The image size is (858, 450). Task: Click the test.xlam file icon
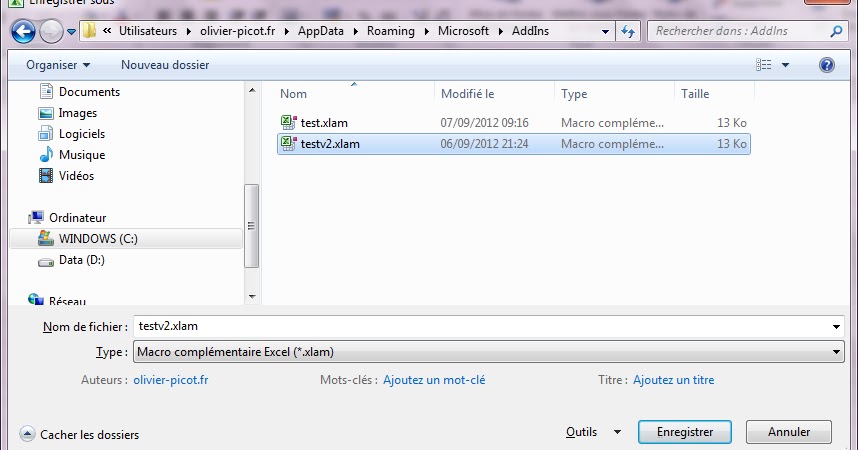pyautogui.click(x=288, y=123)
